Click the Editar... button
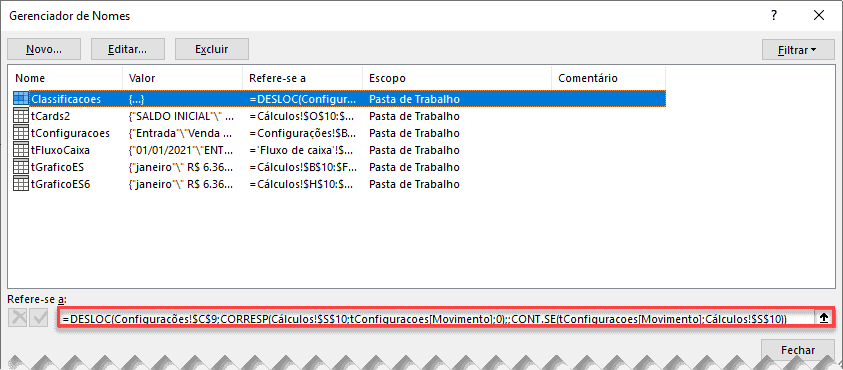843x370 pixels. [127, 49]
